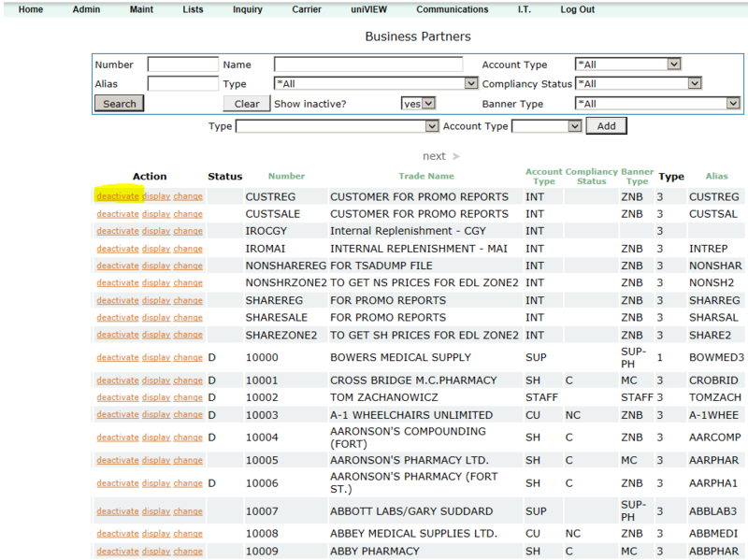Open the Type dropdown beside Add
This screenshot has height=560, width=748.
338,126
